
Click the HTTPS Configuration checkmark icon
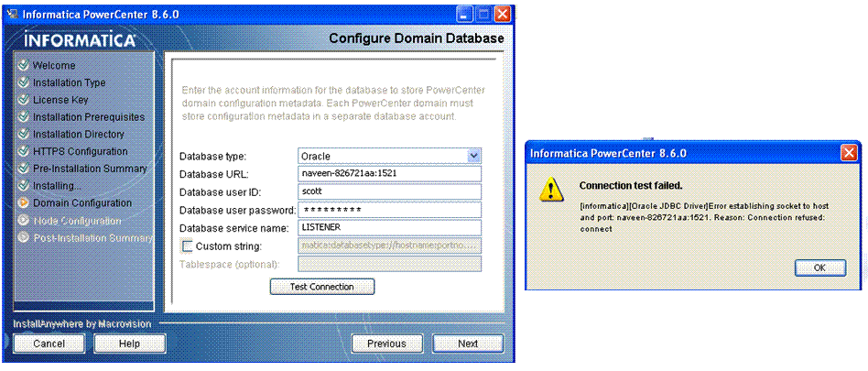[x=23, y=151]
